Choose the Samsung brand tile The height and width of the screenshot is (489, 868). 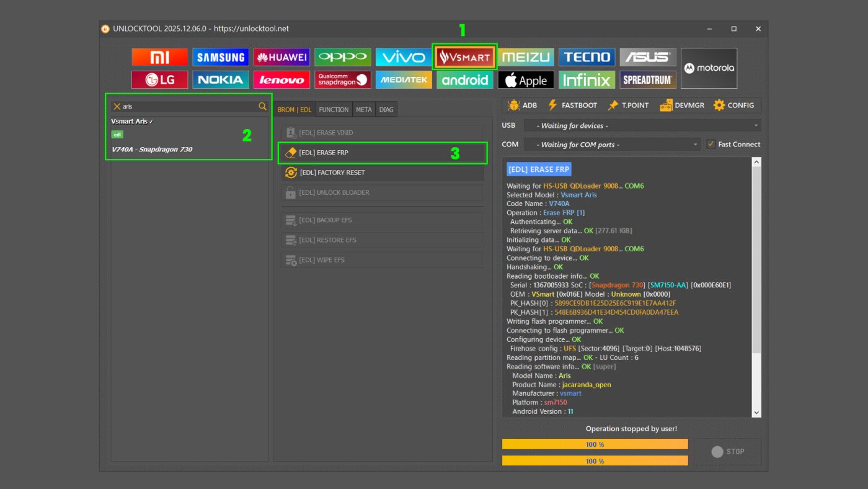tap(221, 57)
